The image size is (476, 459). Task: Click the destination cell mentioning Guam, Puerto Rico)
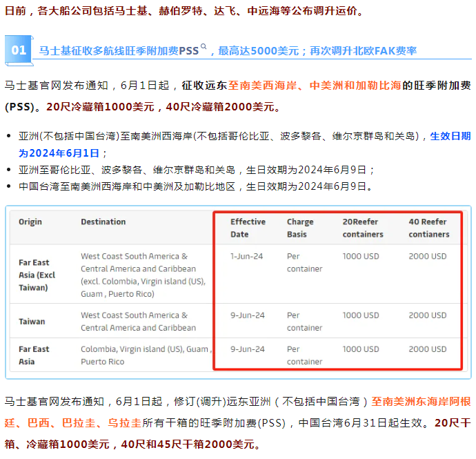[x=143, y=275]
